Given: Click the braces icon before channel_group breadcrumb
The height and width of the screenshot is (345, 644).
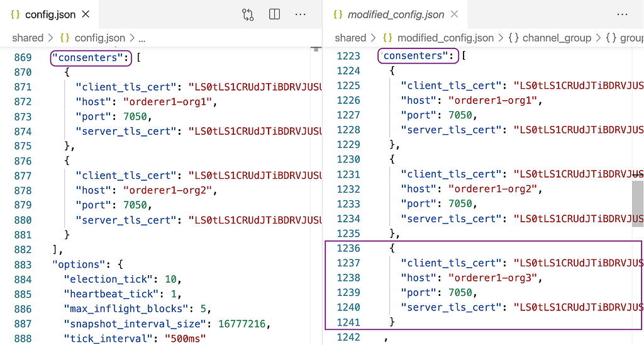Looking at the screenshot, I should pyautogui.click(x=513, y=38).
